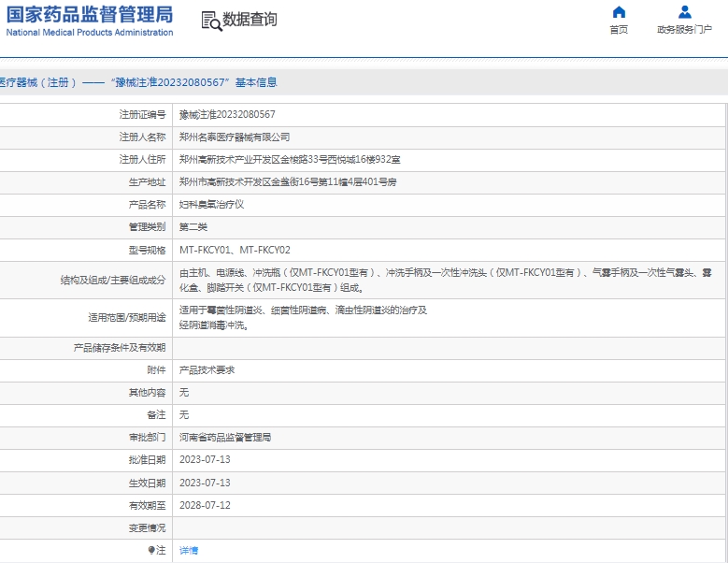Viewport: 728px width, 563px height.
Task: Click the 生产地址 row label
Action: pos(147,182)
